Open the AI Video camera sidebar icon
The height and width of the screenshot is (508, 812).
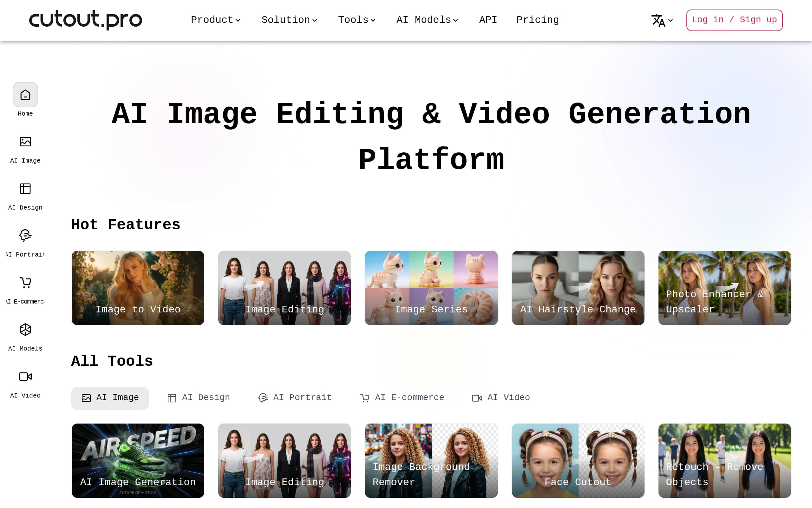(x=25, y=377)
